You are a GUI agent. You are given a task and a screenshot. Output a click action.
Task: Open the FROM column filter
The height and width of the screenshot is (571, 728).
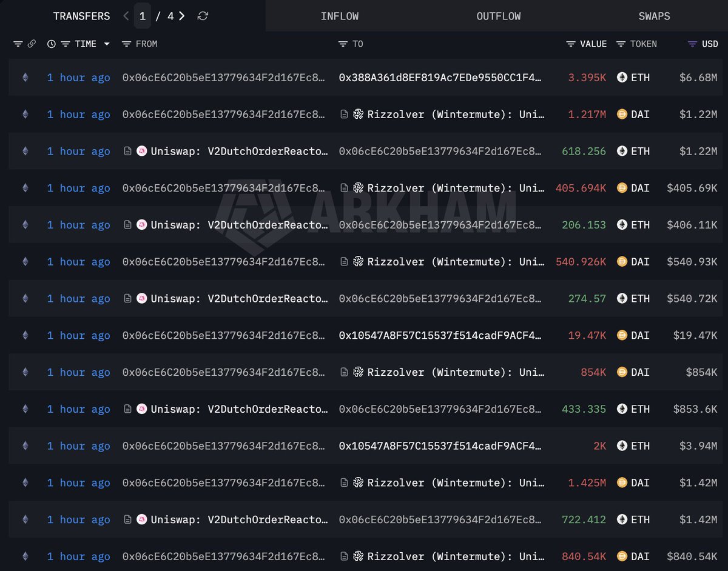[x=126, y=44]
